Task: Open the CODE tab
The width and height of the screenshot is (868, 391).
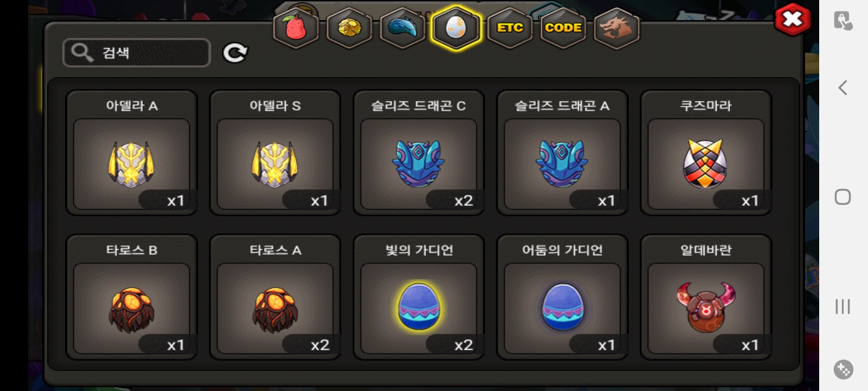Action: point(563,28)
